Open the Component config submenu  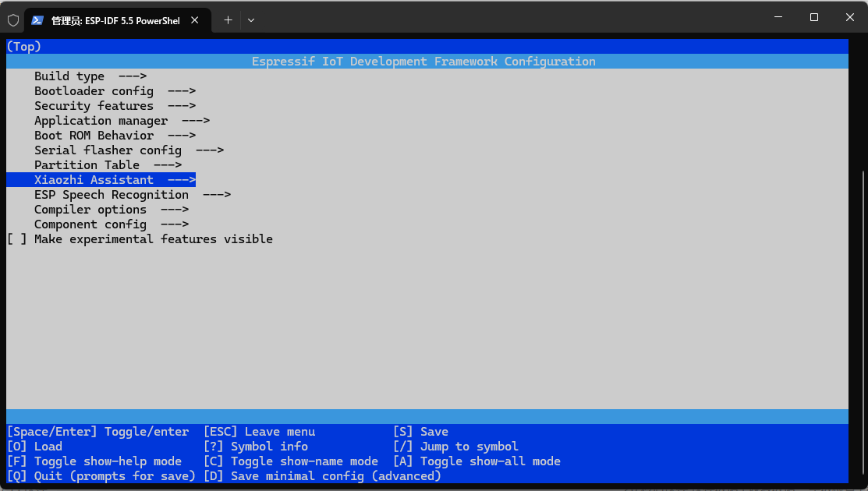coord(112,224)
